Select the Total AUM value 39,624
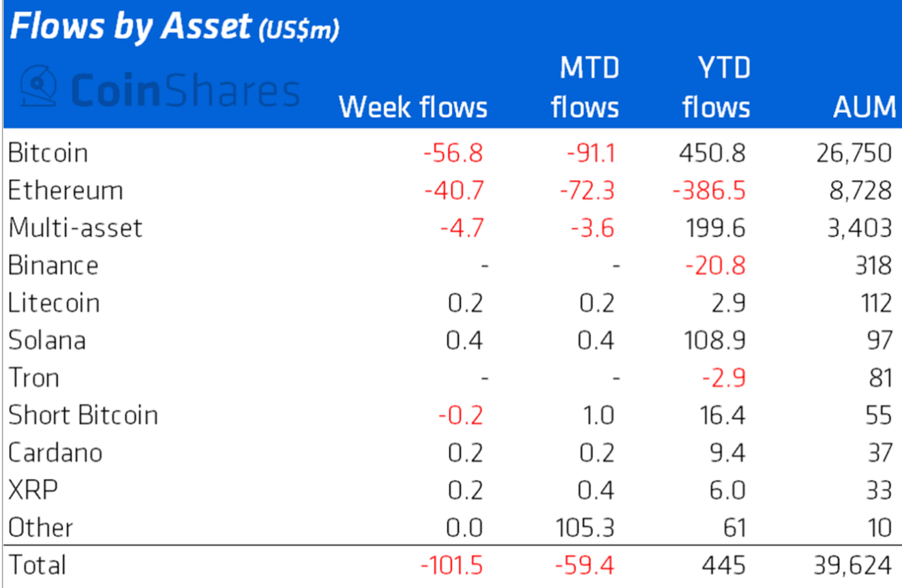The width and height of the screenshot is (902, 588). coord(852,566)
